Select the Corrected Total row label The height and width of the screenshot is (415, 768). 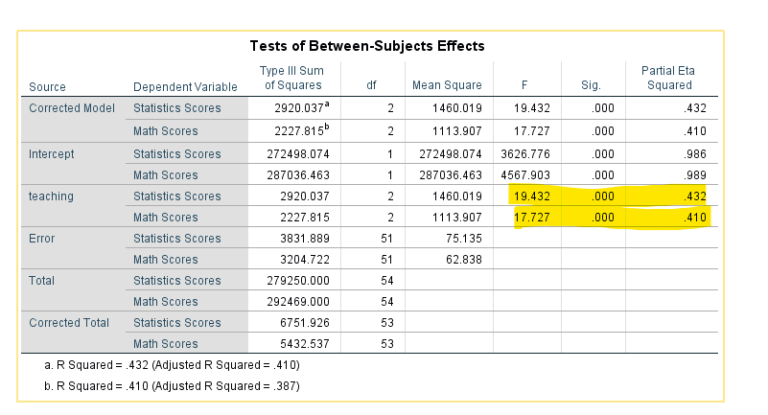point(68,323)
